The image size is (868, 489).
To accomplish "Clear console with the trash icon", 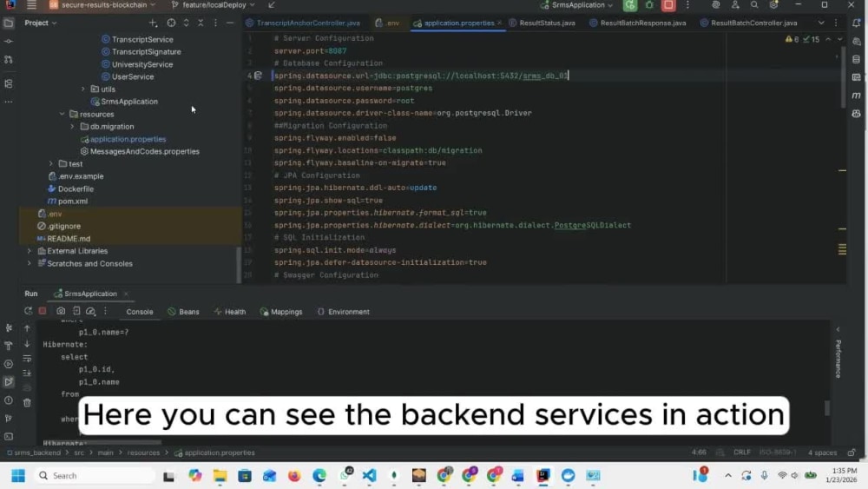I will (27, 403).
